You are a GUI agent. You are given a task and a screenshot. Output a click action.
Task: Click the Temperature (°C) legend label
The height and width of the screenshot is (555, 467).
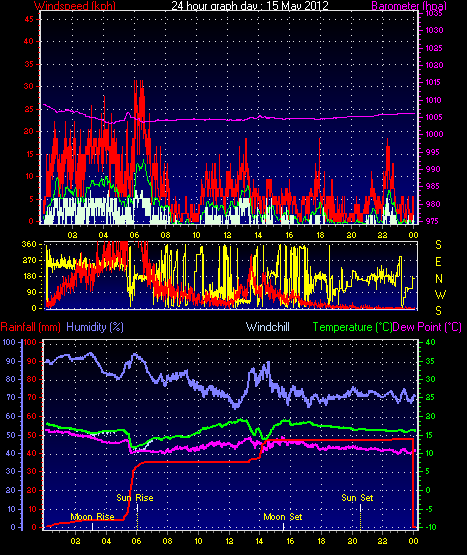[352, 327]
